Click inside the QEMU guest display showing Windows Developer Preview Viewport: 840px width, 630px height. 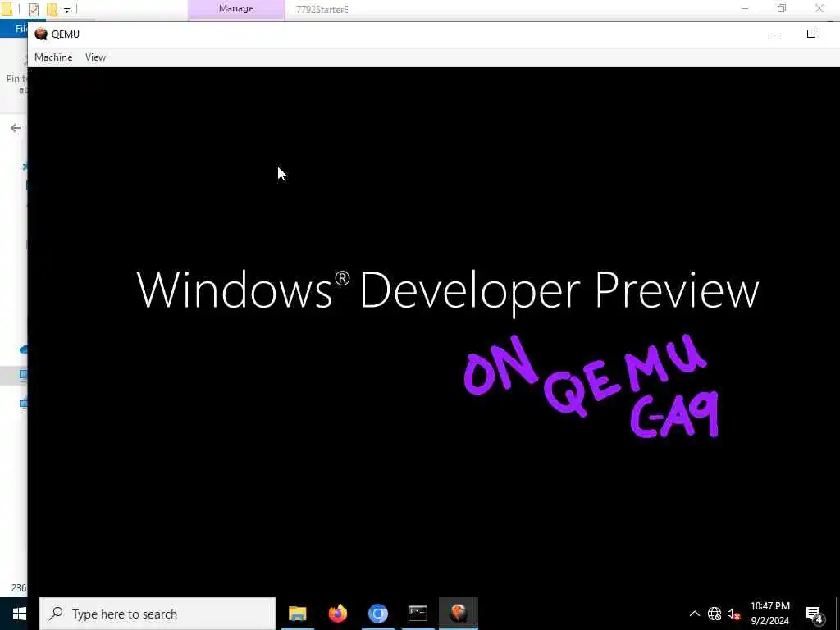click(433, 332)
